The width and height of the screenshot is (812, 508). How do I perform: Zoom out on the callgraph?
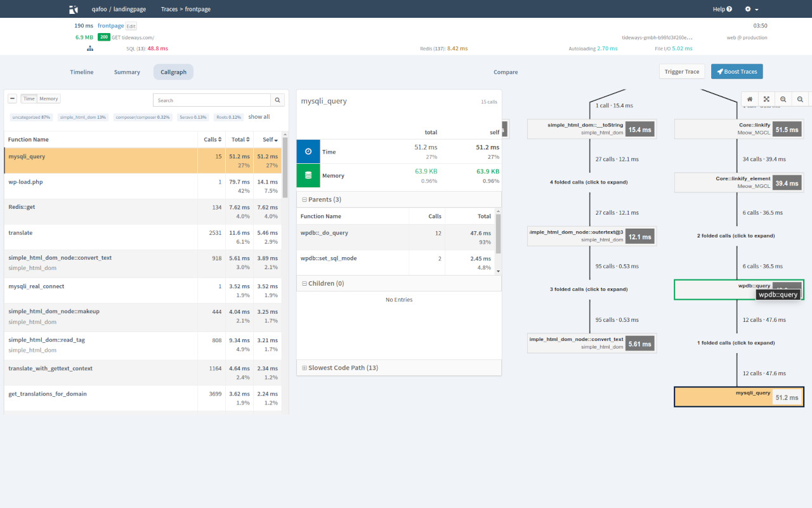coord(800,99)
